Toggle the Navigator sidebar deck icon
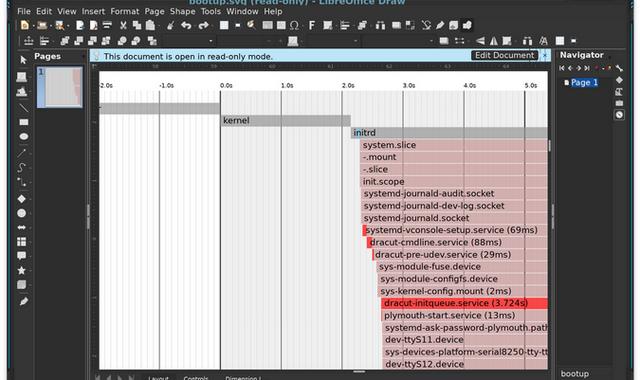 (x=619, y=115)
